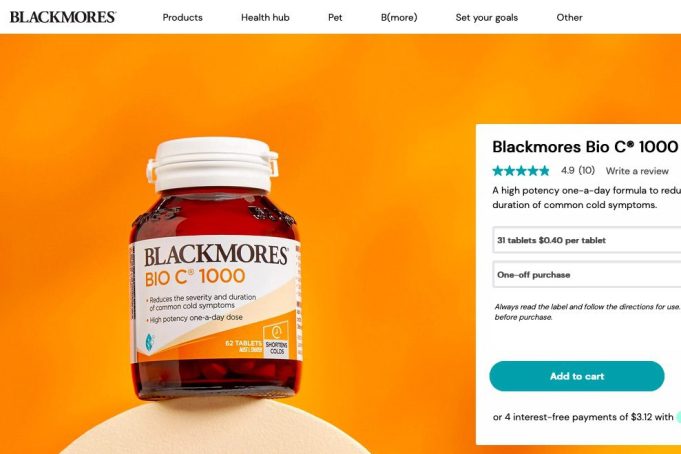Click the 4.9 (10) rating count
The height and width of the screenshot is (454, 681).
(x=578, y=170)
